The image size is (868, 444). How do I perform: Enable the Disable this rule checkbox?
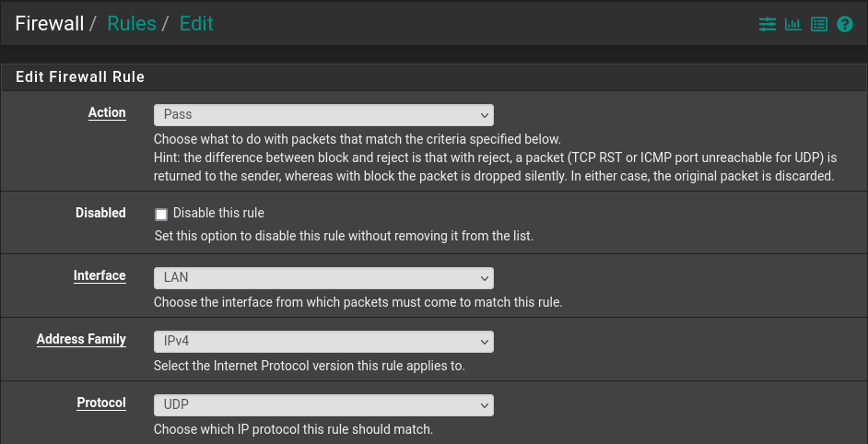(161, 215)
